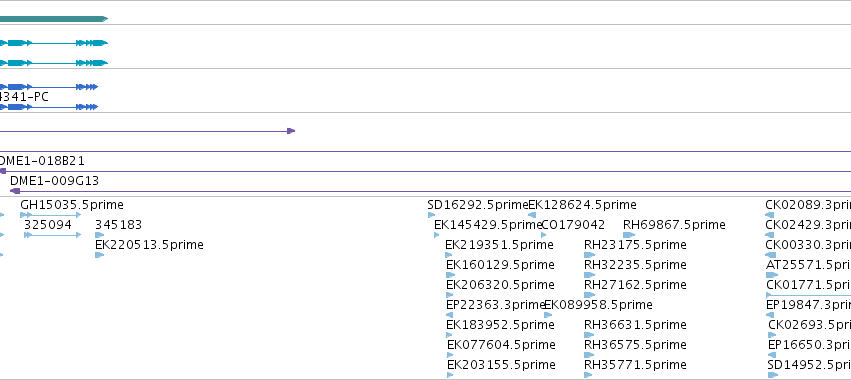Click the purple arrowhead ending the short clone line
The image size is (851, 380).
point(291,131)
